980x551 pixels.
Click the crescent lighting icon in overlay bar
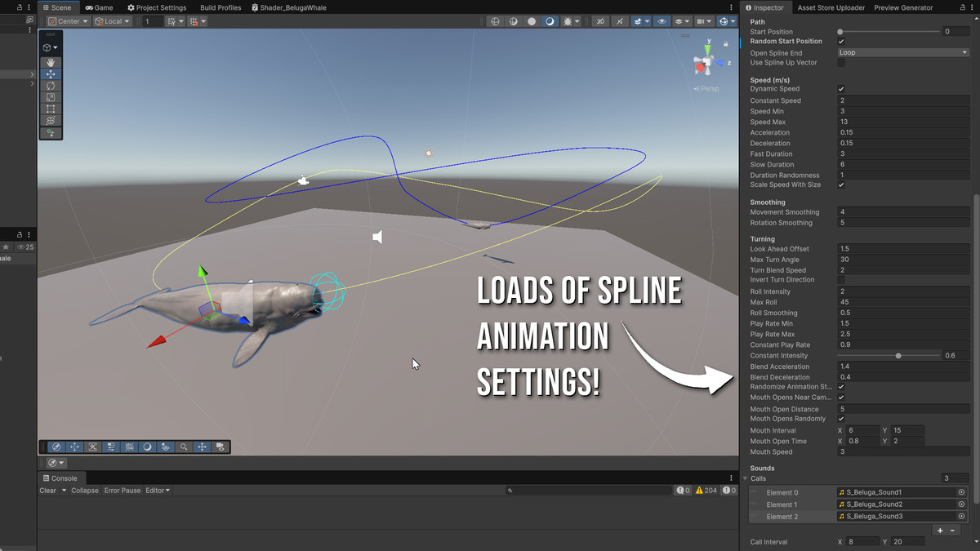pos(147,447)
